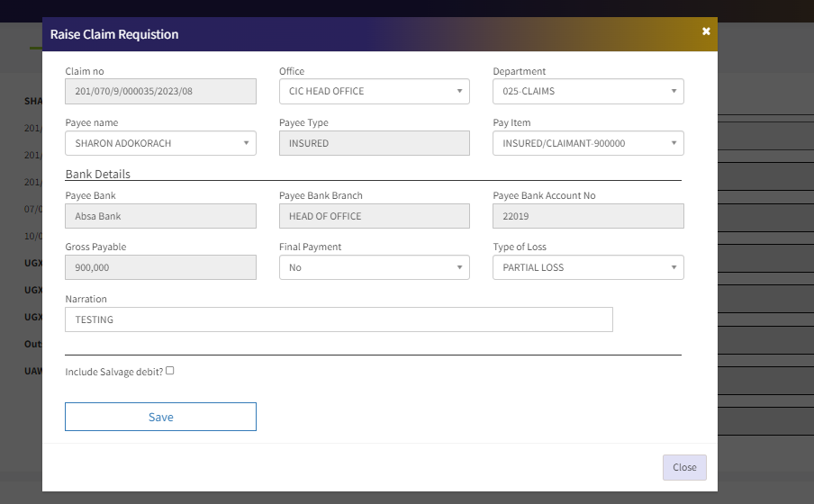Image resolution: width=814 pixels, height=504 pixels.
Task: Click the Save button
Action: click(160, 417)
